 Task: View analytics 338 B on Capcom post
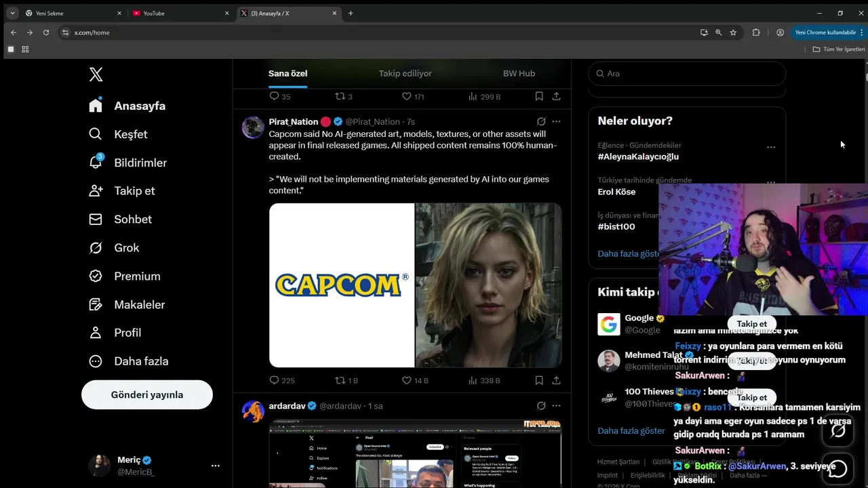(473, 380)
